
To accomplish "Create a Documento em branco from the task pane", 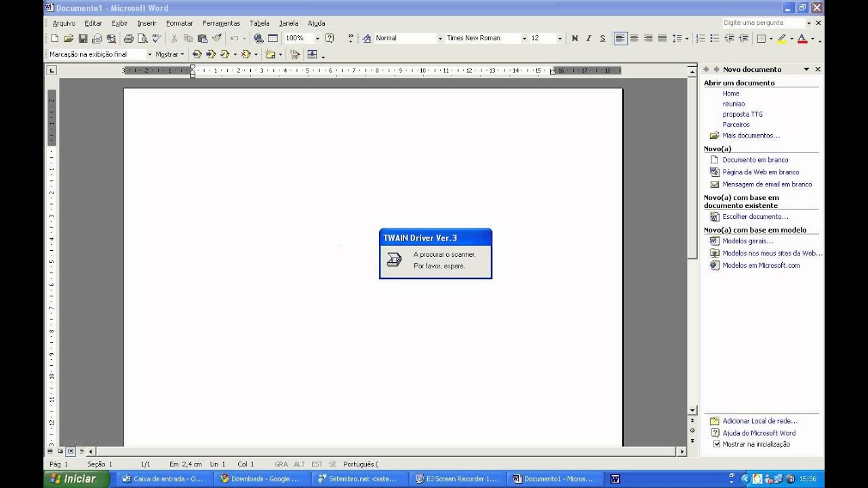I will click(755, 160).
